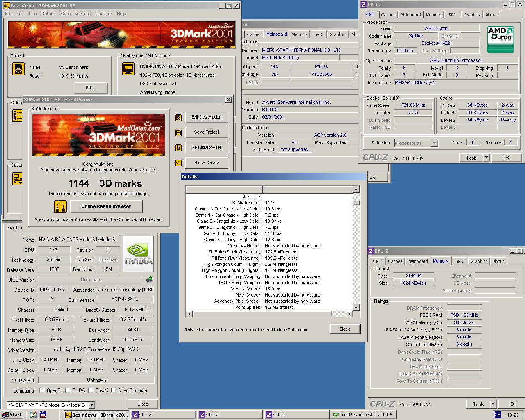Viewport: 525px width, 420px height.
Task: Click the floppy disk quick launch icon
Action: coord(43,415)
